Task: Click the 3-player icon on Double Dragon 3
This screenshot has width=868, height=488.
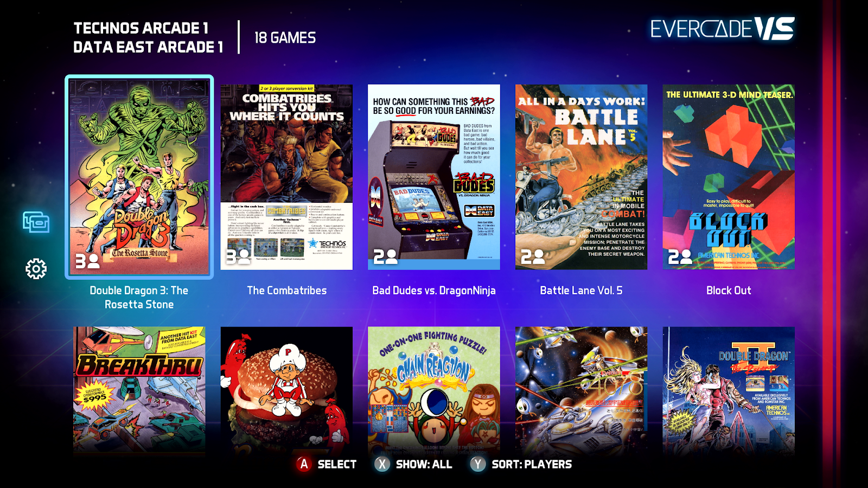Action: pyautogui.click(x=87, y=261)
